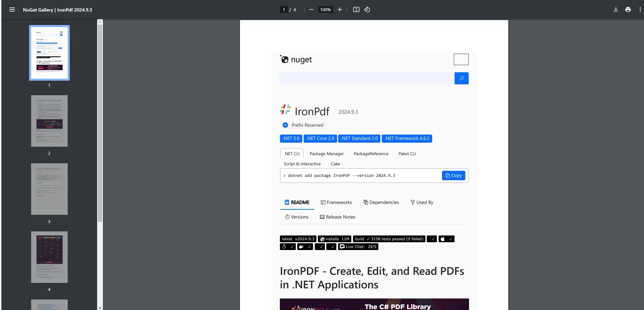Viewport: 644px width, 310px height.
Task: Click the sidebar scroll up arrow
Action: click(x=100, y=22)
